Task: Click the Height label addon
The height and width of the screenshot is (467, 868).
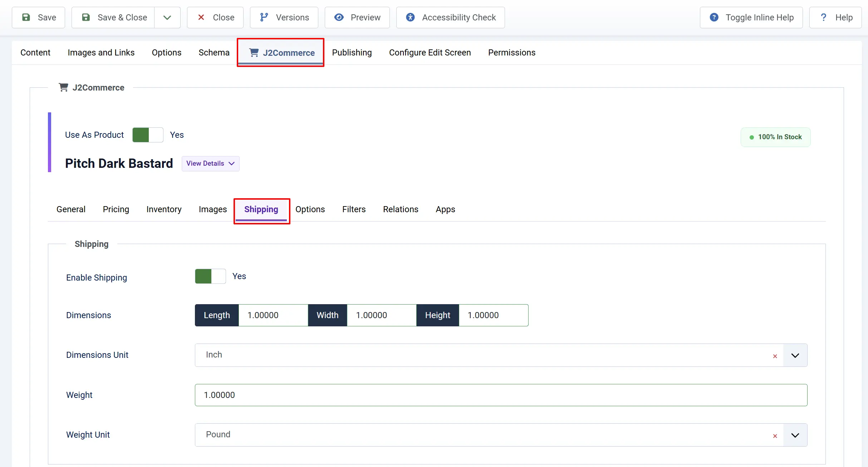Action: pos(438,315)
